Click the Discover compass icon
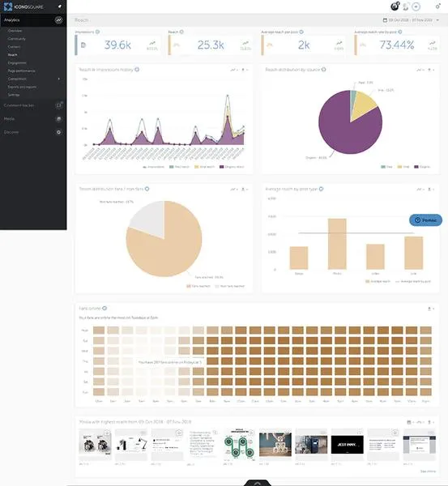 point(58,132)
